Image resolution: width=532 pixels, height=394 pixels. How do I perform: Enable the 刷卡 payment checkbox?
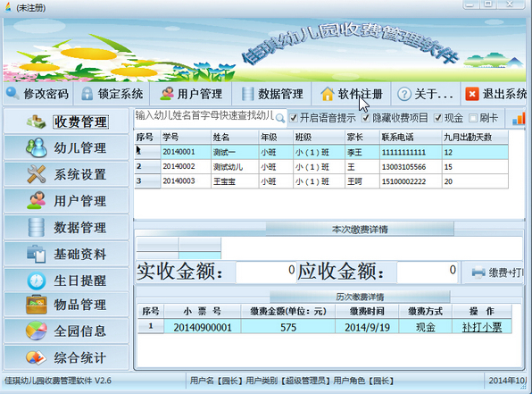coord(472,118)
